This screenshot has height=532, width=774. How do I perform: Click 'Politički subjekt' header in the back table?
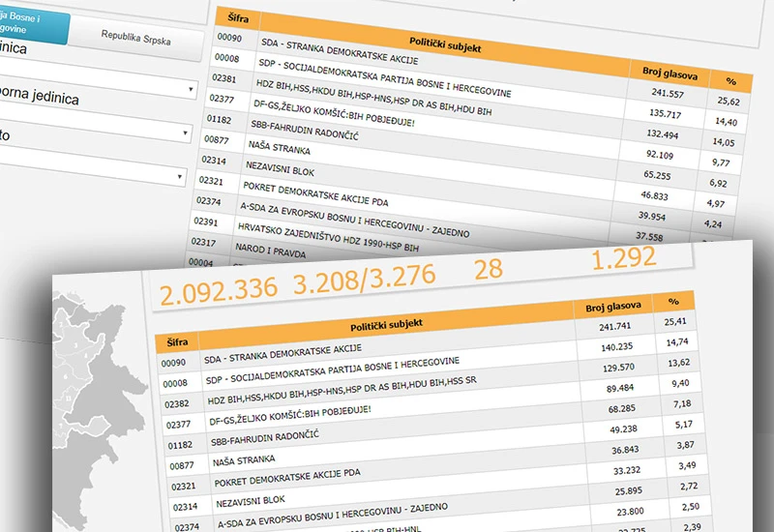point(445,44)
